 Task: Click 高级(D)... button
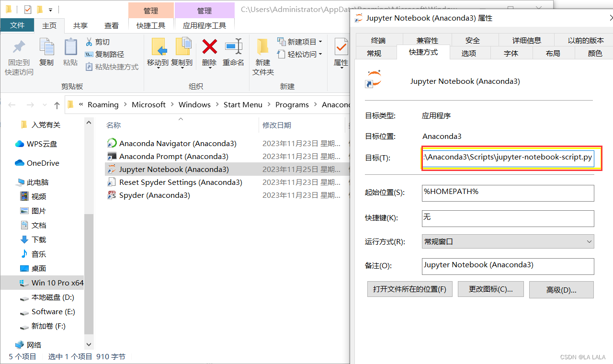(x=561, y=290)
